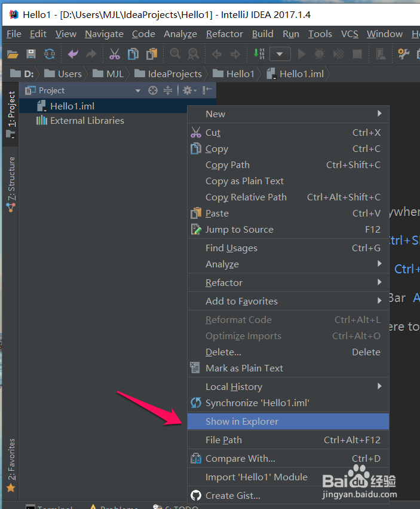This screenshot has width=420, height=509.
Task: Open the Refactor menu in menu bar
Action: pyautogui.click(x=225, y=34)
